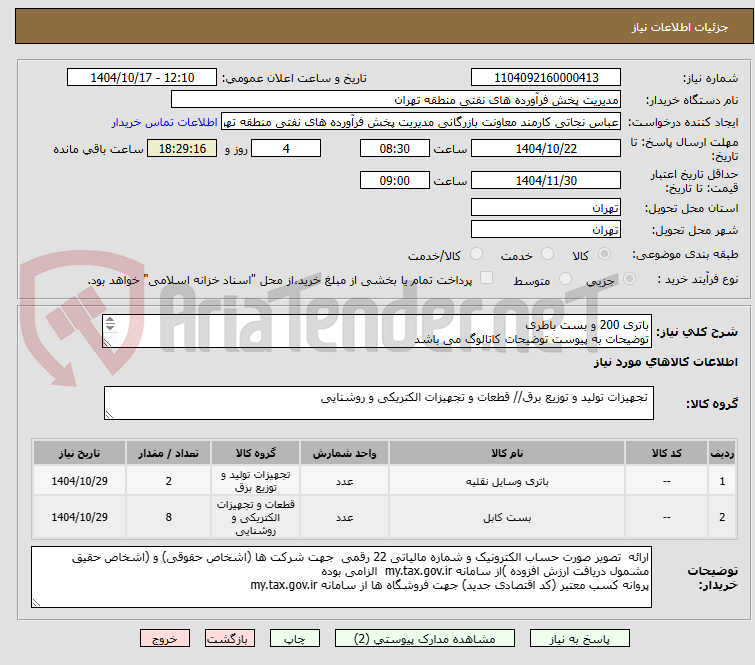Click the تعداد / مقدار column header
The image size is (755, 665).
tap(169, 453)
